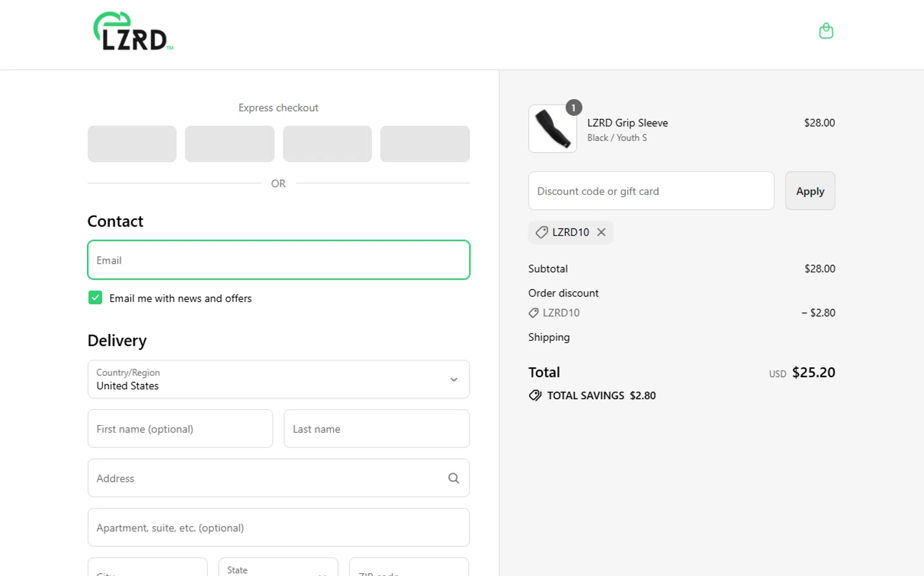
Task: Click the LZRD logo
Action: click(133, 31)
